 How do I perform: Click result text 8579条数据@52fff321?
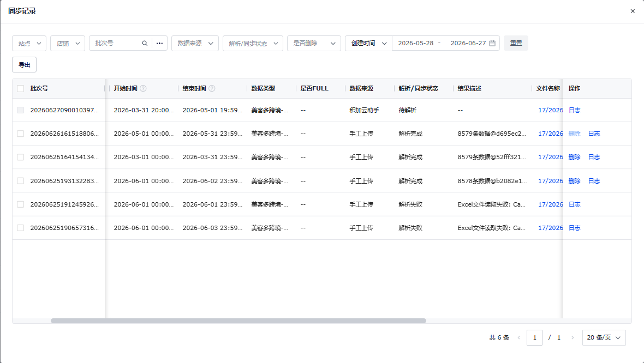tap(492, 157)
